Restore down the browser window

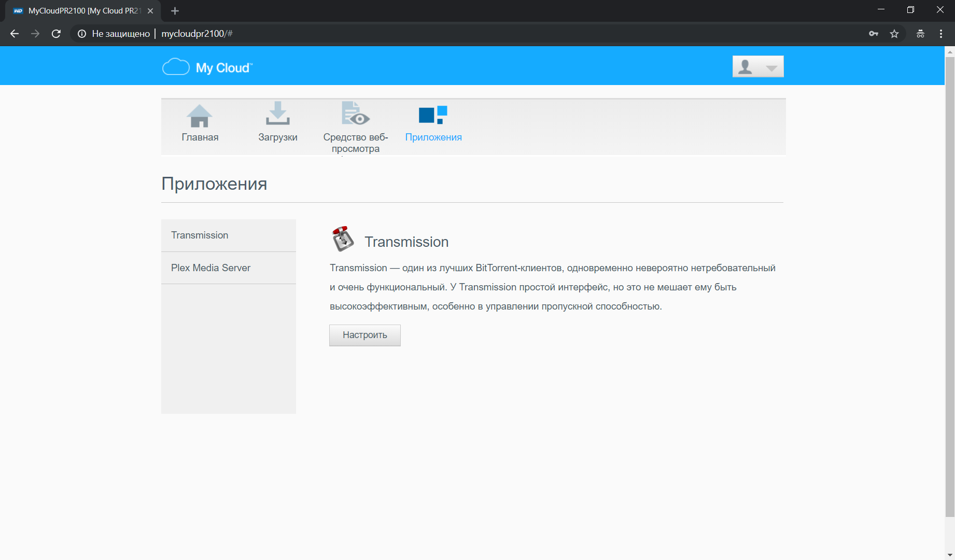click(x=910, y=10)
